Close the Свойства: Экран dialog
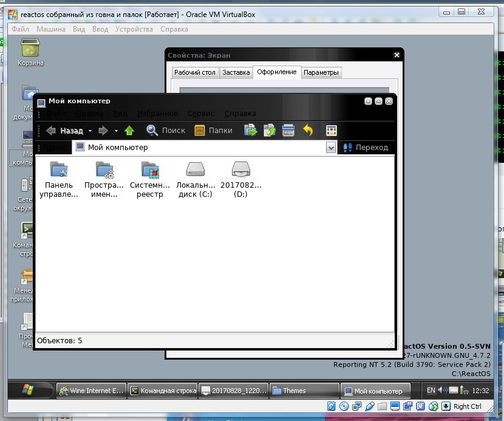This screenshot has width=504, height=421. coord(397,55)
